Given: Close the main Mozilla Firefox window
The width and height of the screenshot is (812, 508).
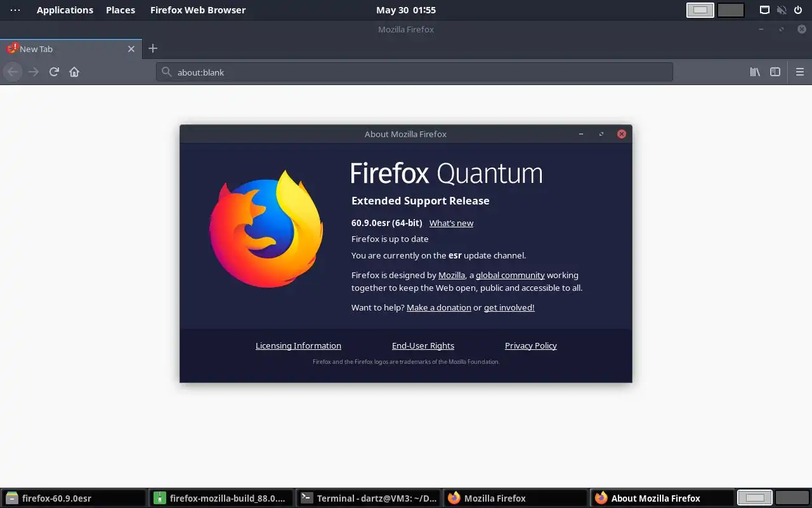Looking at the screenshot, I should pos(802,29).
